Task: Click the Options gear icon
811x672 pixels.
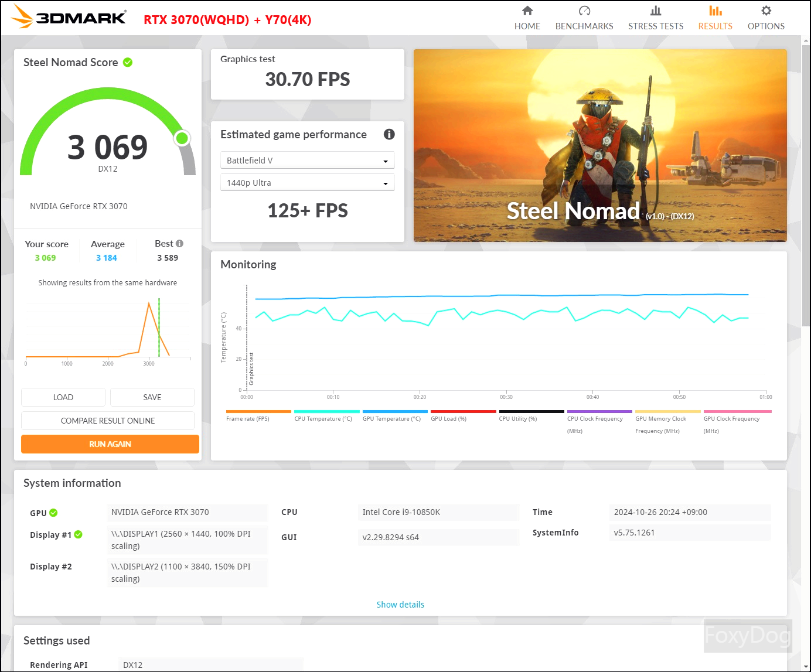Action: pos(766,11)
